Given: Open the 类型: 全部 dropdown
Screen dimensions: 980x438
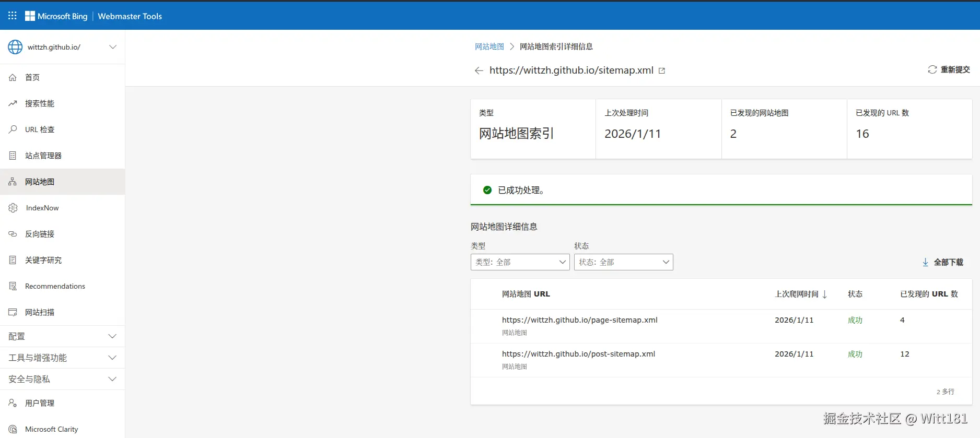Looking at the screenshot, I should tap(520, 262).
